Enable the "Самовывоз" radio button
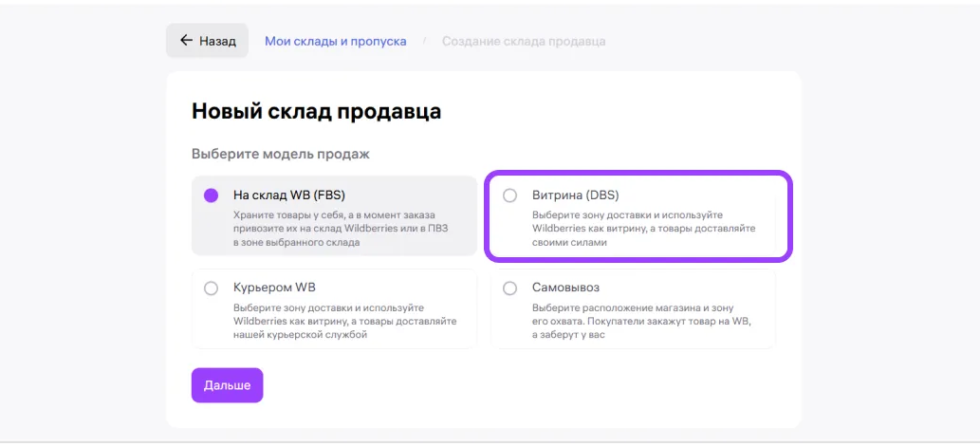 (x=509, y=288)
